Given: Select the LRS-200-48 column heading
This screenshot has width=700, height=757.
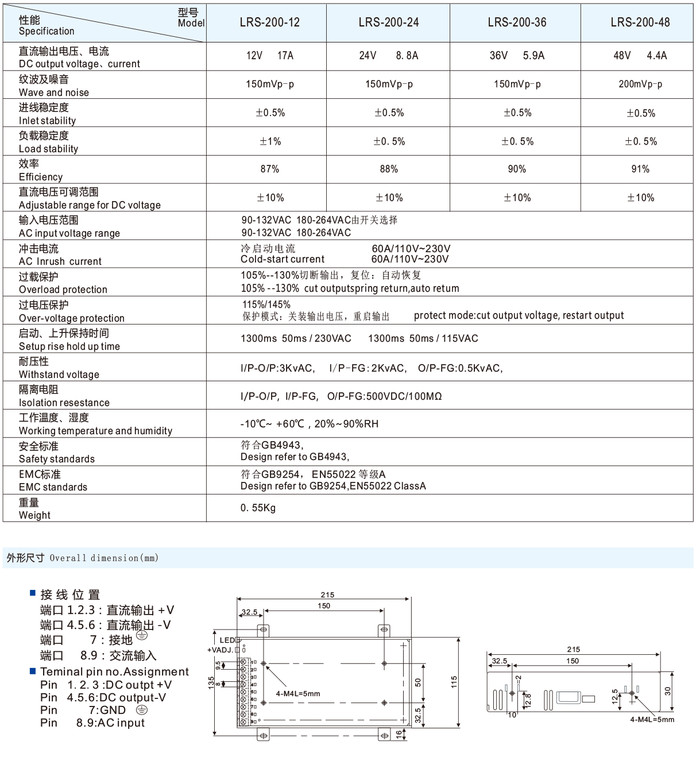Looking at the screenshot, I should [639, 24].
